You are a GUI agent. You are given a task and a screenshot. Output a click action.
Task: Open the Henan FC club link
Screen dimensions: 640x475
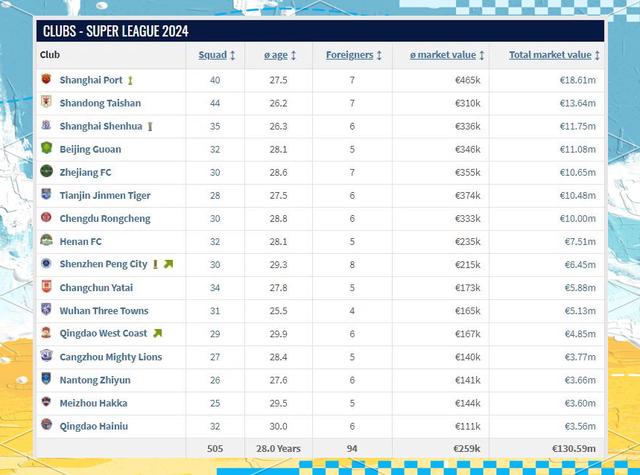tap(80, 242)
